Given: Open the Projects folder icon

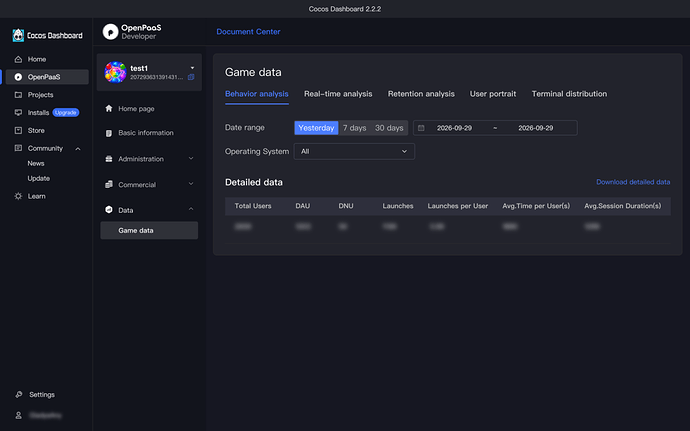Looking at the screenshot, I should [18, 95].
